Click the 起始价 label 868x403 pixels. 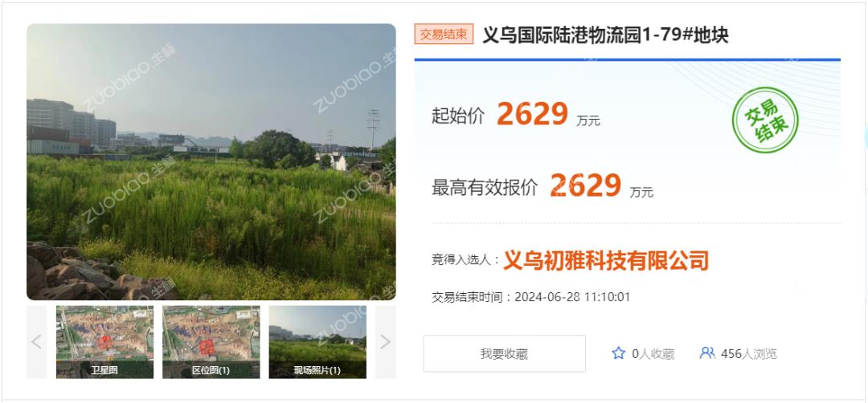click(458, 116)
